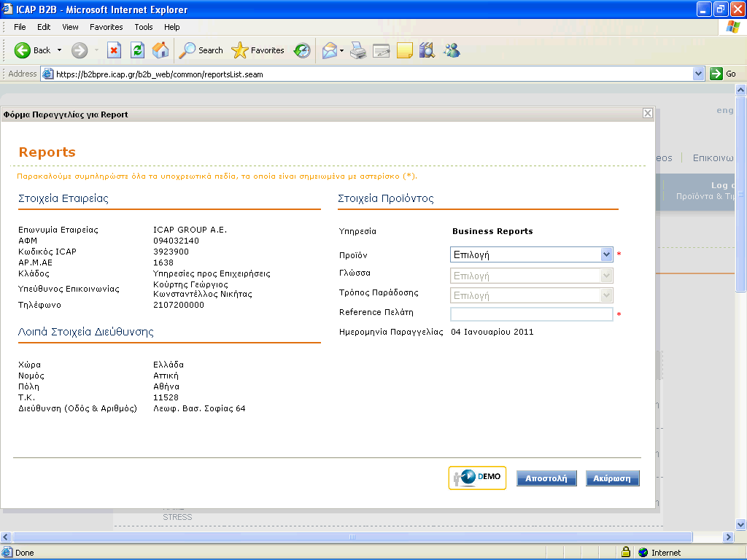Click the Messenger people icon
The image size is (747, 560).
(452, 50)
